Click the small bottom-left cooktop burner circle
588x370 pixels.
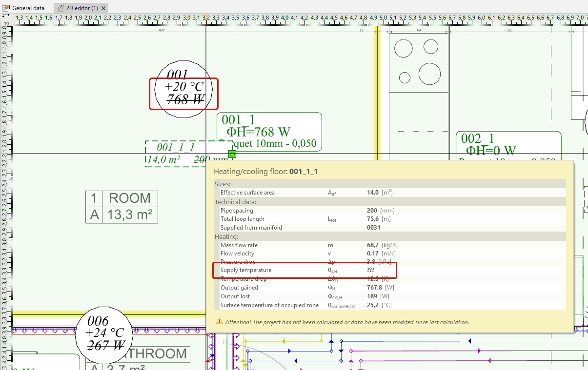tap(405, 77)
